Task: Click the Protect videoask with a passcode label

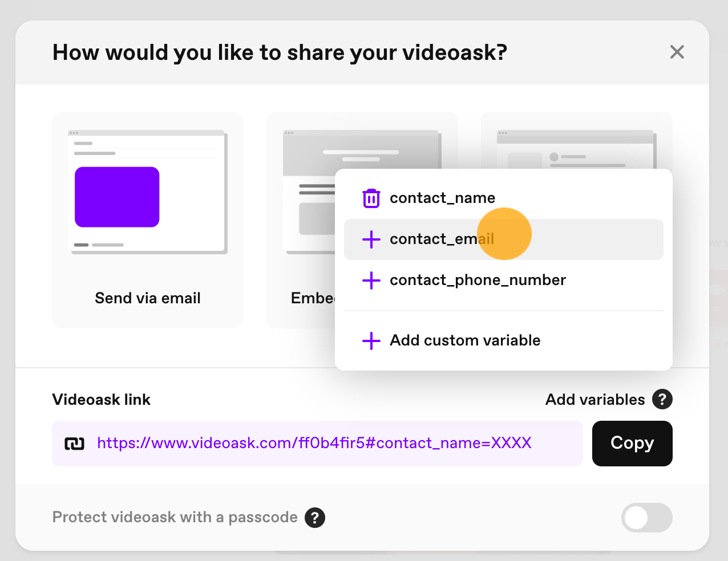Action: tap(175, 518)
